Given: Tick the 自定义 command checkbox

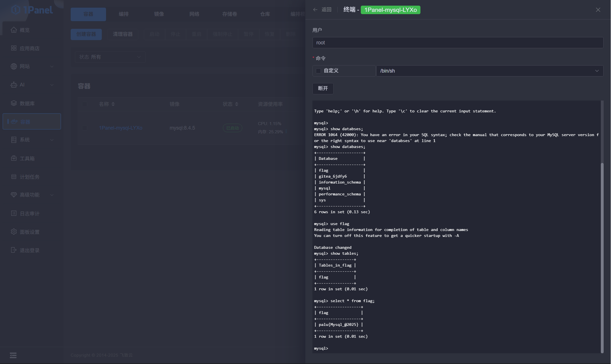Looking at the screenshot, I should point(318,71).
